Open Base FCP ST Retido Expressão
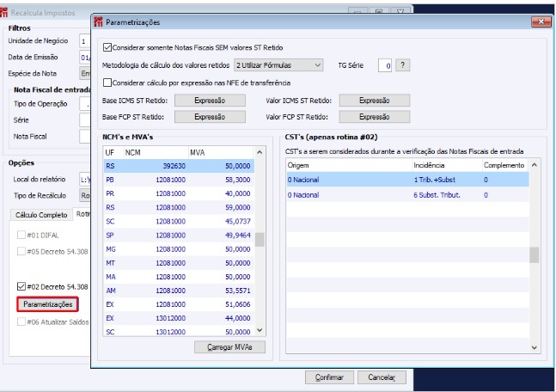Screen dimensions: 556x392 click(210, 117)
